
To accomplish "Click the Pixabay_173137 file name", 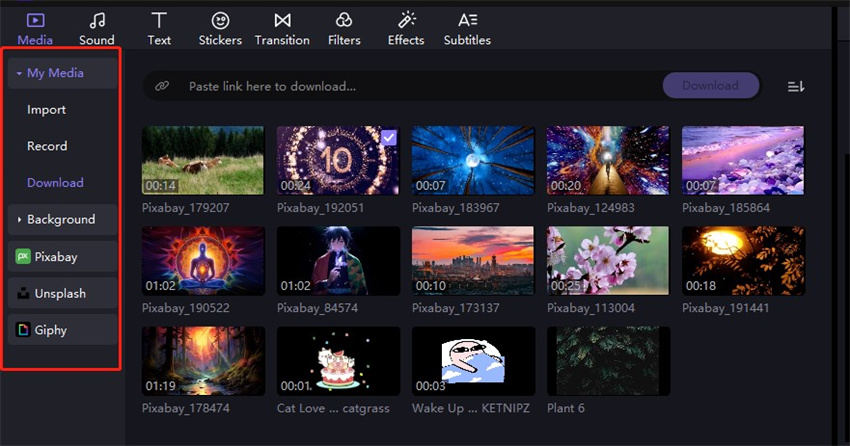I will pyautogui.click(x=455, y=308).
